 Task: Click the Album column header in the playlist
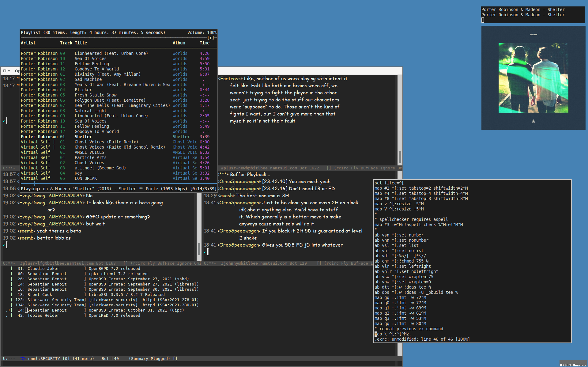click(179, 43)
